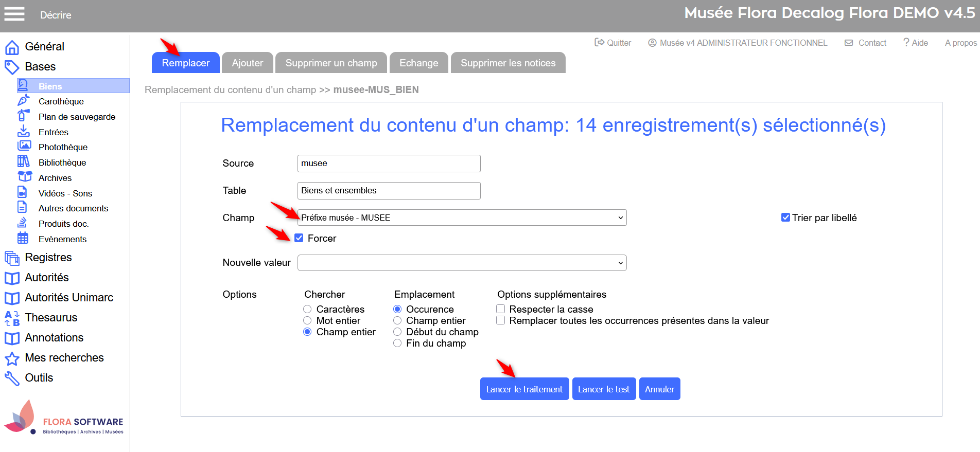Click the Quitter link
Viewport: 980px width, 452px height.
(x=613, y=43)
